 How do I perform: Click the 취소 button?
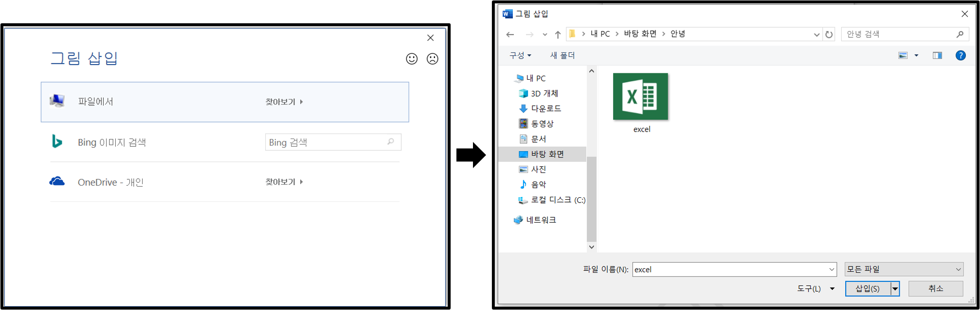click(936, 289)
